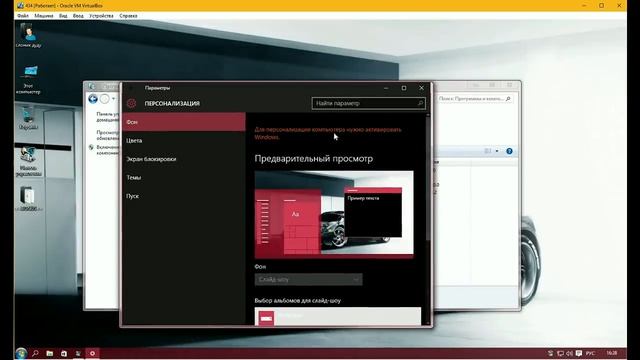Click the magnifier icon in Найти параметр
This screenshot has width=640, height=360.
[x=420, y=103]
